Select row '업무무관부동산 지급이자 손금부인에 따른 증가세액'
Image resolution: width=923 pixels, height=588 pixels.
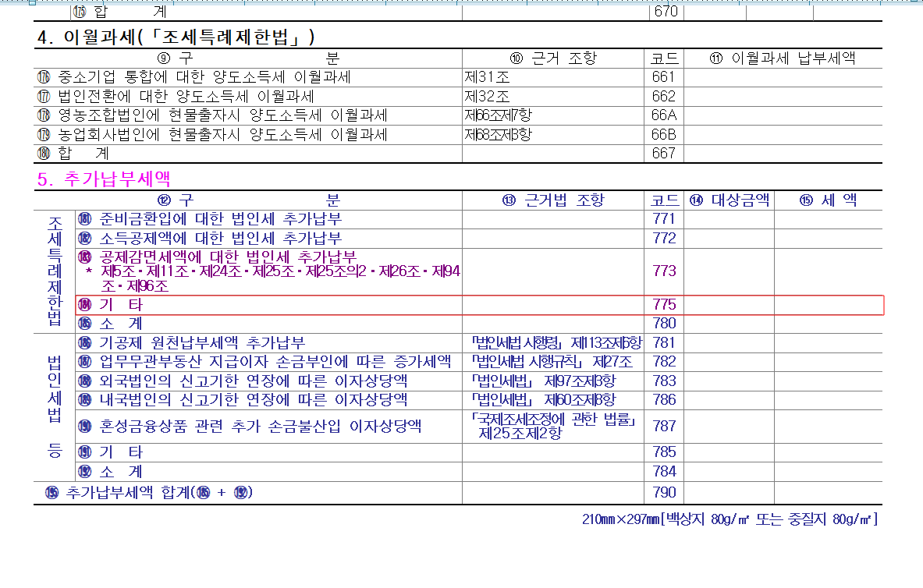pos(275,362)
